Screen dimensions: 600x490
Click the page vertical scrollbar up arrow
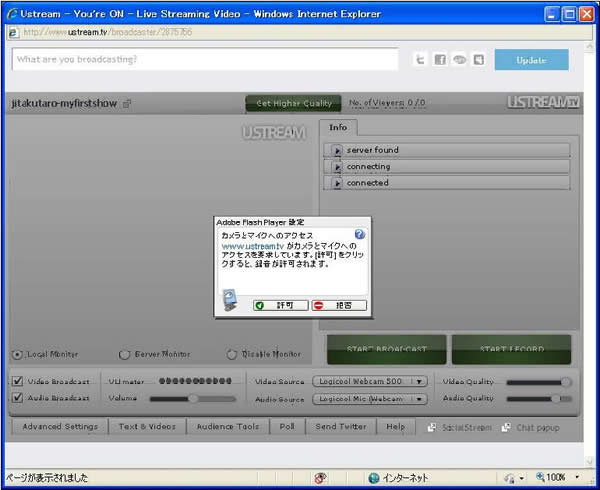[x=589, y=46]
